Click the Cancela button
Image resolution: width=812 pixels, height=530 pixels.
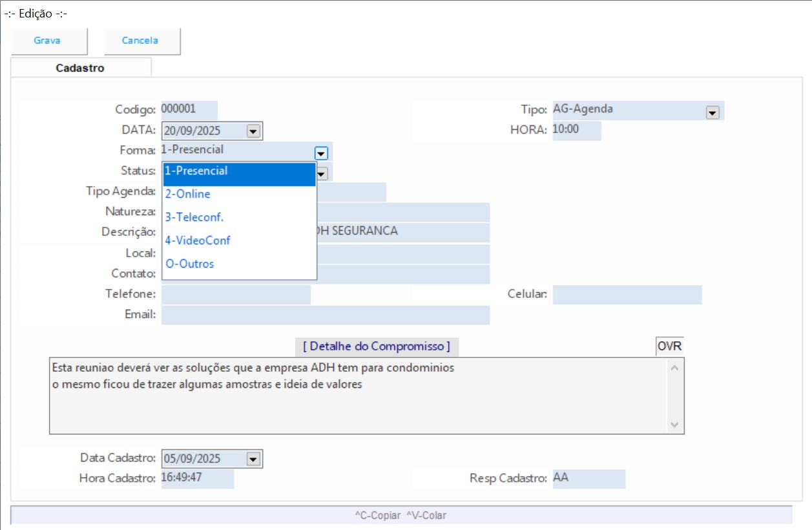(x=140, y=41)
